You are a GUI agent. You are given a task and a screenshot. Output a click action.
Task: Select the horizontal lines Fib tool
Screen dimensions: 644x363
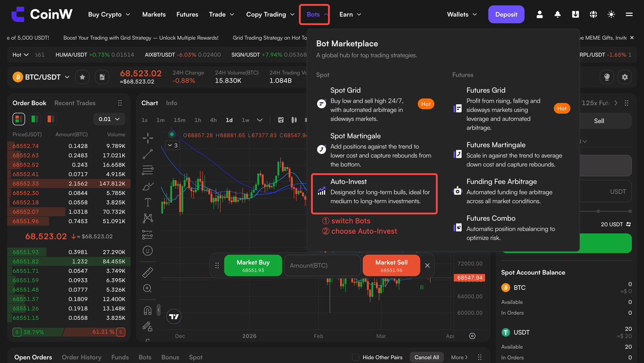[x=148, y=170]
